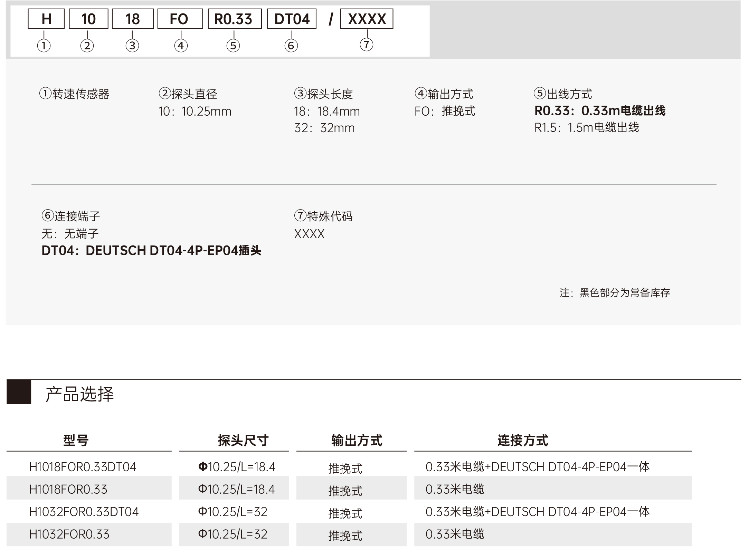Click the circled number 1 below 'H'
Screen dimensions: 749x560
point(44,46)
